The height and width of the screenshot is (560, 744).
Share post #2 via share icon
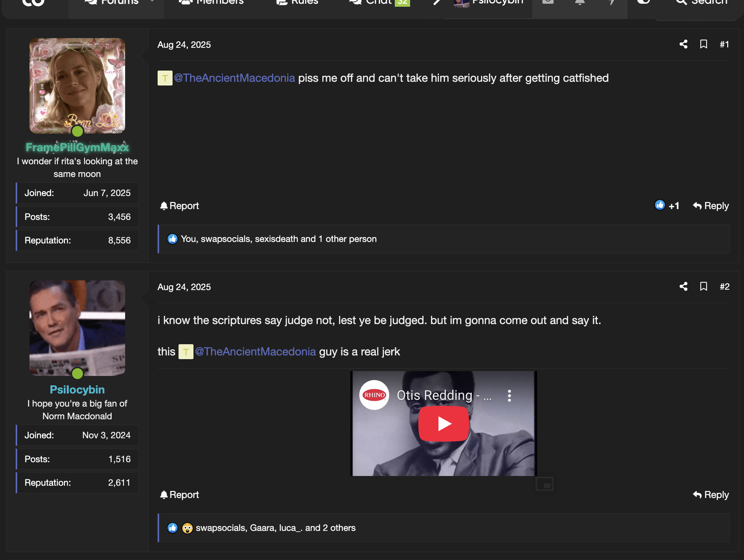(x=683, y=287)
